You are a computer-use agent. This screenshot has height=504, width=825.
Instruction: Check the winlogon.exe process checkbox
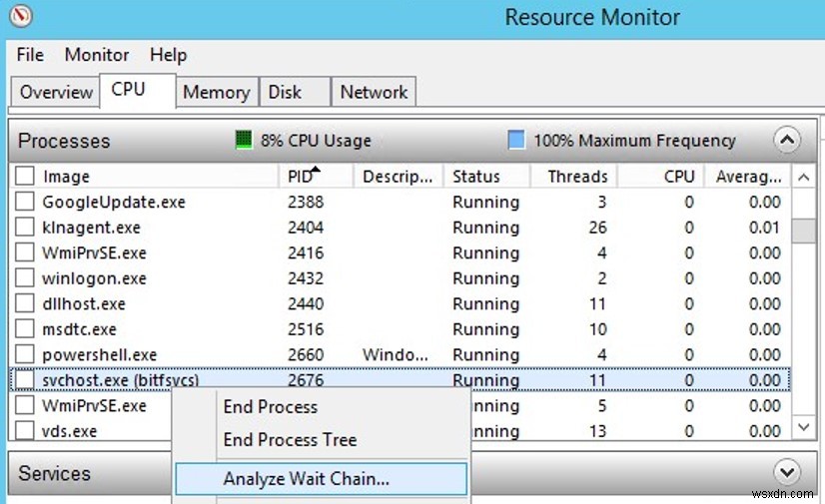(25, 278)
